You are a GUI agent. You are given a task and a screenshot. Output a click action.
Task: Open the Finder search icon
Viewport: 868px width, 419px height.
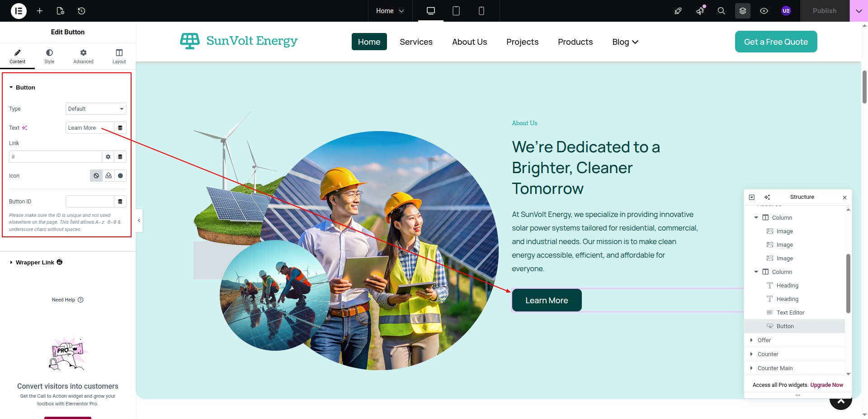coord(721,11)
